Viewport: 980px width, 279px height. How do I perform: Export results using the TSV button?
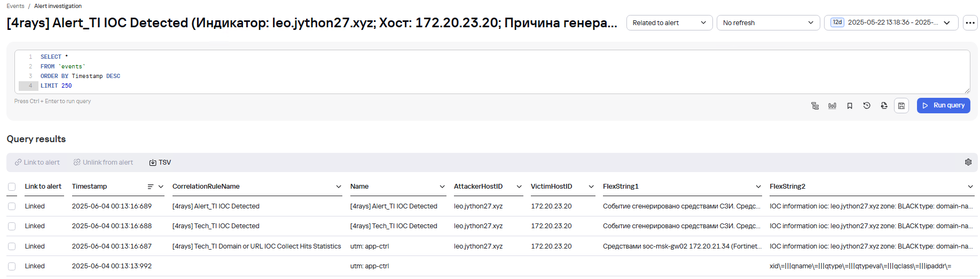click(160, 162)
